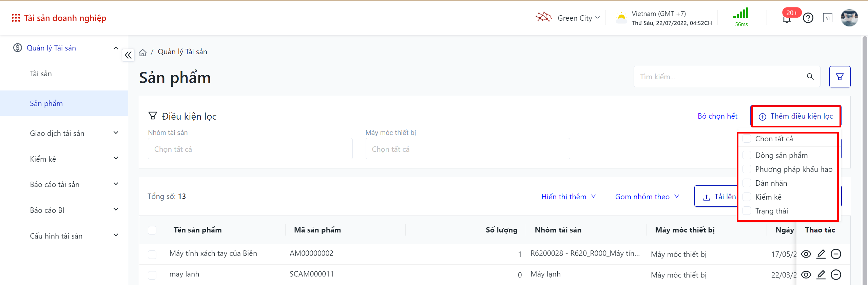Click the search magnifier icon
The height and width of the screenshot is (285, 868).
click(x=810, y=77)
